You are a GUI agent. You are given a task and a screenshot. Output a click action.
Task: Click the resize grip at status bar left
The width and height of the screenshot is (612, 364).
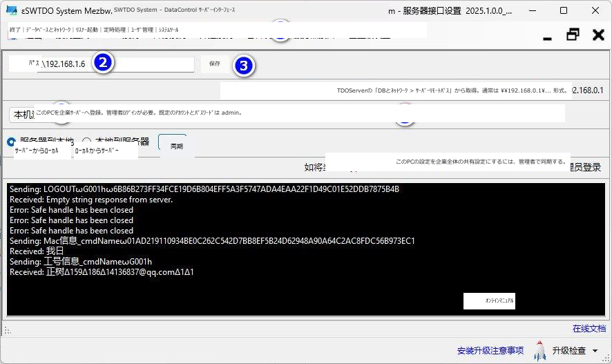coord(7,331)
